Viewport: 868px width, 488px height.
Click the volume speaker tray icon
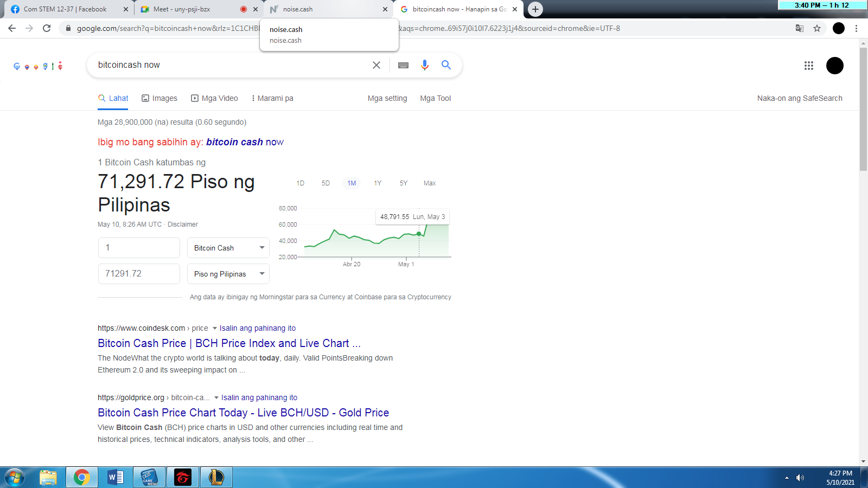[800, 478]
